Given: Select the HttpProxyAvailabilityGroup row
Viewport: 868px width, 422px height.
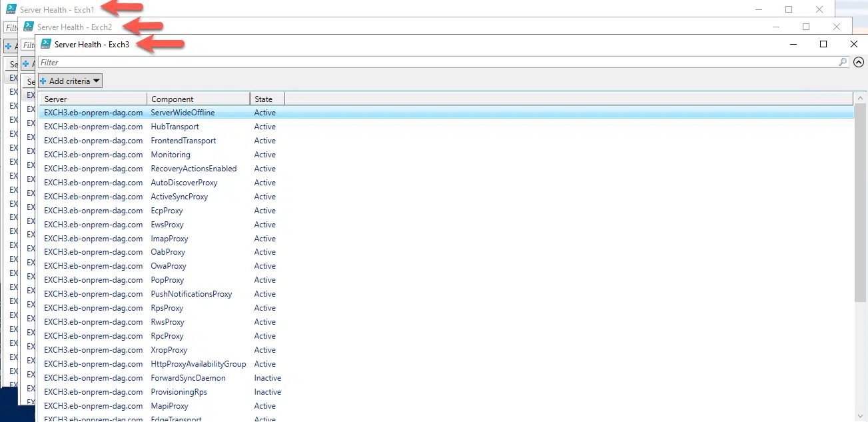Looking at the screenshot, I should (446, 364).
